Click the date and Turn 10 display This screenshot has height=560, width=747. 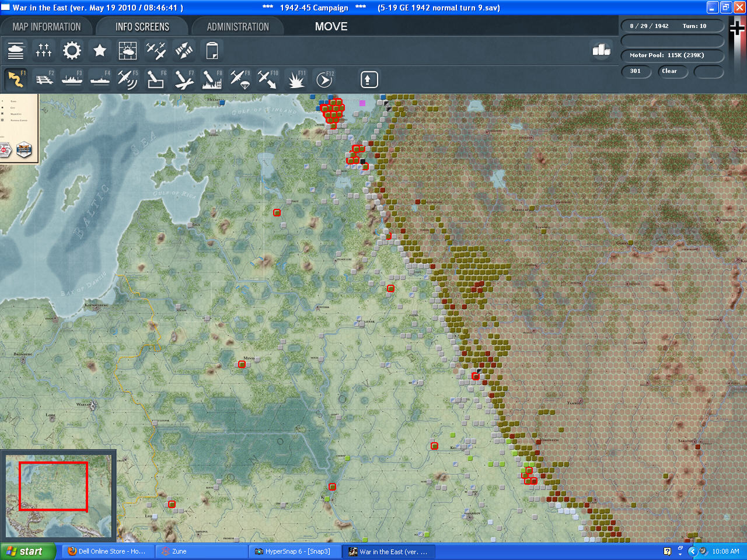672,26
